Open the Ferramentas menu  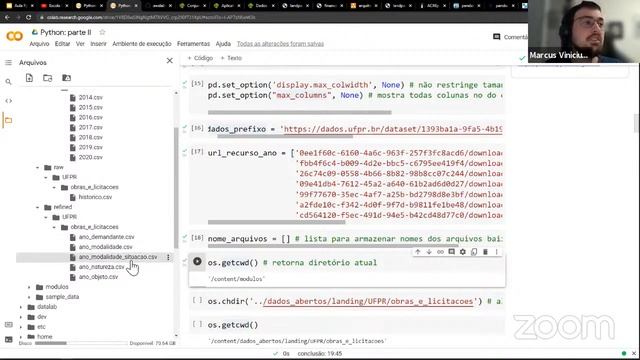pos(193,44)
